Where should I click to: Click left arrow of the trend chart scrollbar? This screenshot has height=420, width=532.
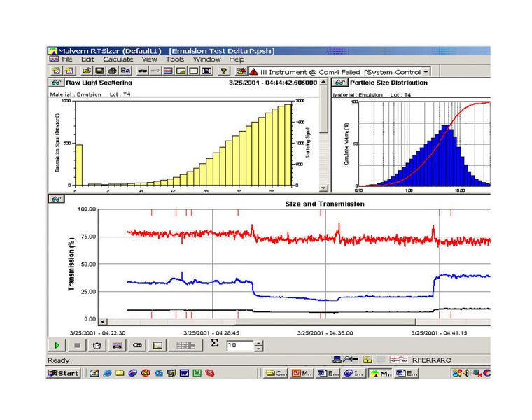(x=103, y=321)
